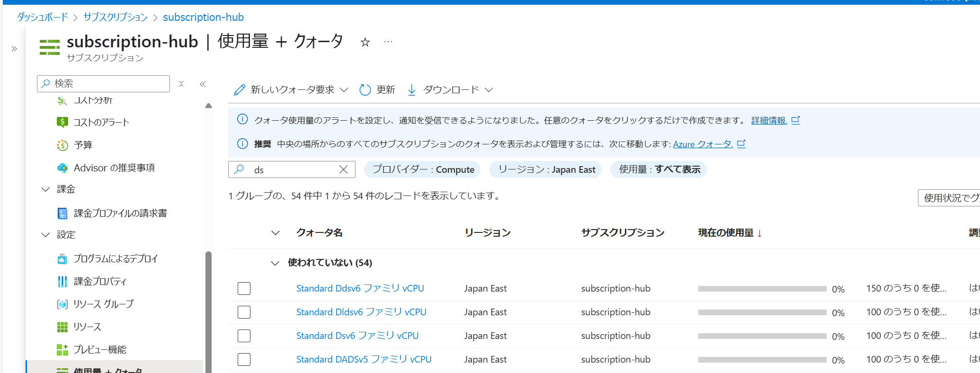Open the Azure クォータ link
This screenshot has height=373, width=980.
pos(703,144)
